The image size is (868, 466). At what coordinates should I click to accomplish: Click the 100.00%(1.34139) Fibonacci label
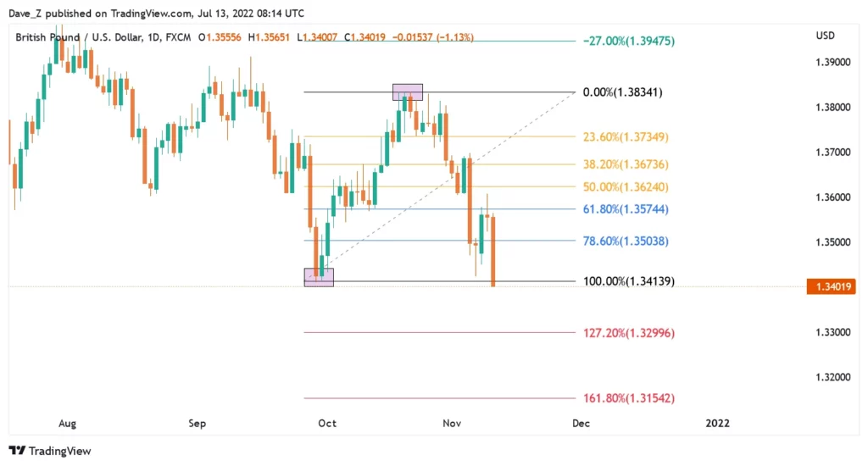tap(628, 280)
